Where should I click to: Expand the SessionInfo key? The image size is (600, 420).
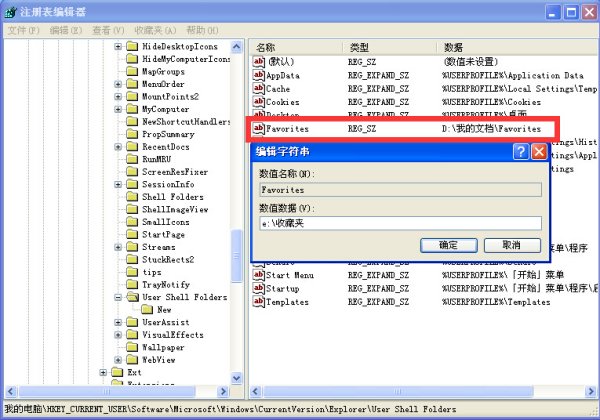pos(118,184)
